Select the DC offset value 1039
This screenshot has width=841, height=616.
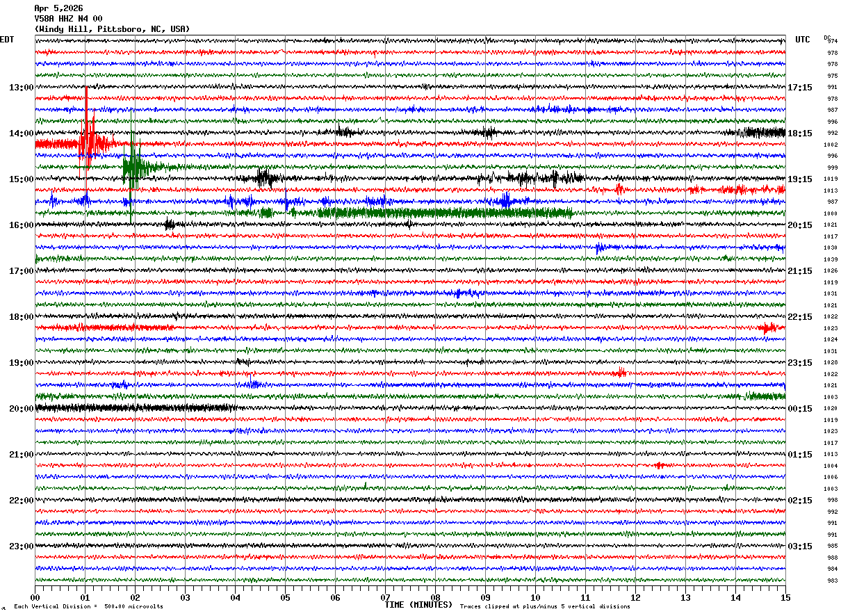point(831,259)
